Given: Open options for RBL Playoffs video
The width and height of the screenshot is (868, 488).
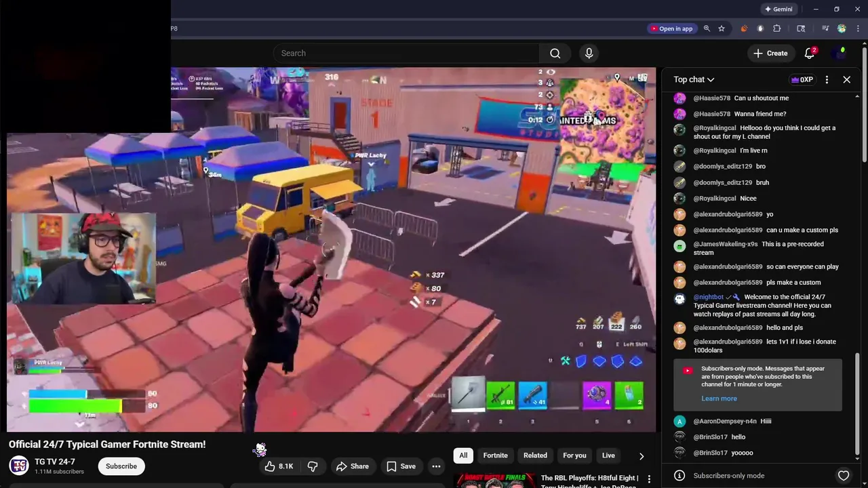Looking at the screenshot, I should [x=649, y=479].
